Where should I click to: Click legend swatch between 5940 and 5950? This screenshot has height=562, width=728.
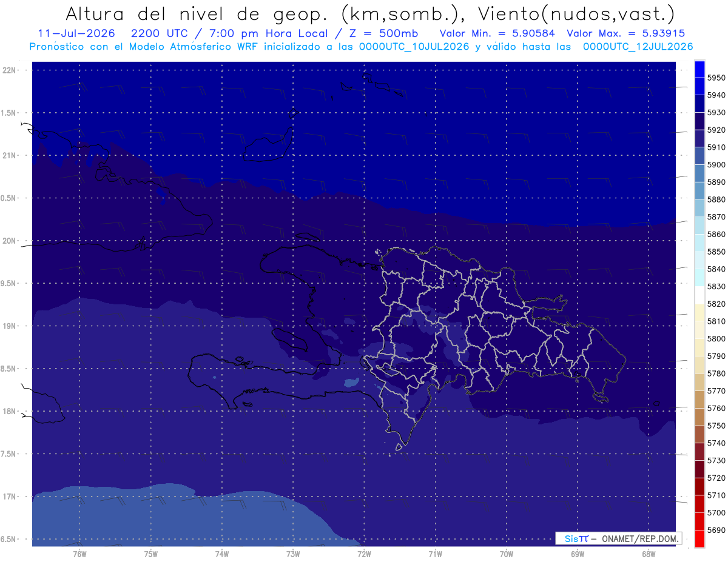699,86
